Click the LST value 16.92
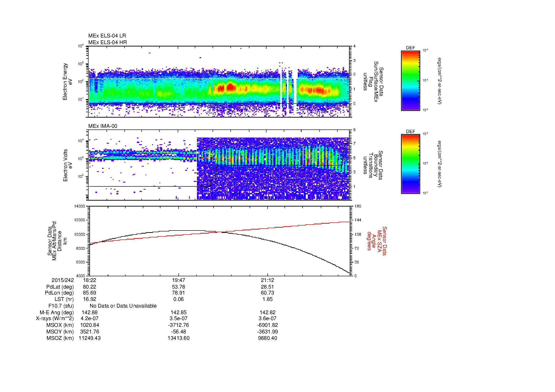555x392 pixels. 89,299
